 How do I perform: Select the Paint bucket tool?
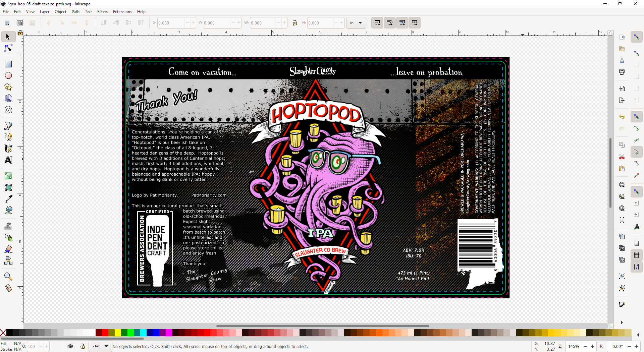[8, 210]
